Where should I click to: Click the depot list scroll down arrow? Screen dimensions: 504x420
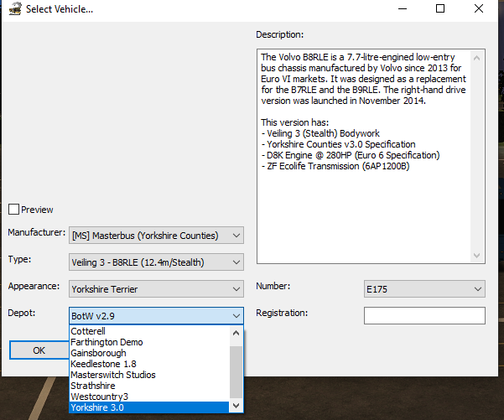click(236, 406)
